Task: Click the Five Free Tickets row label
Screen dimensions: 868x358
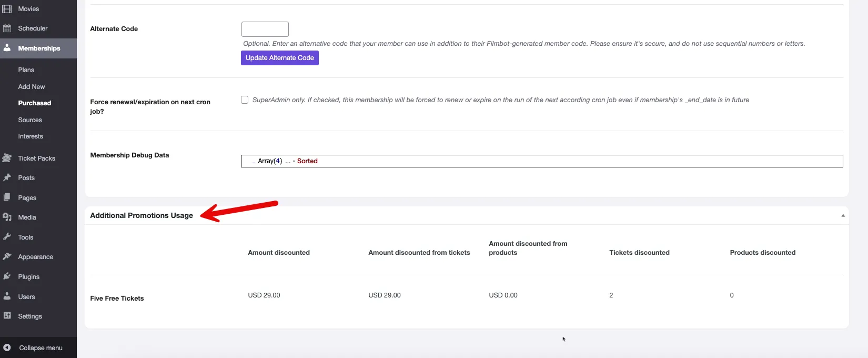Action: [x=117, y=299]
